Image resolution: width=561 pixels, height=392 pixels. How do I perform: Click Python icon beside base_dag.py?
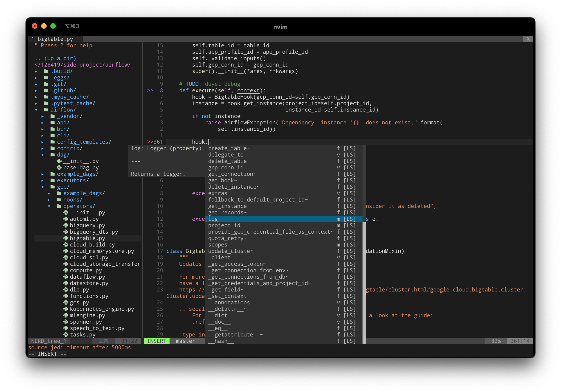point(59,168)
